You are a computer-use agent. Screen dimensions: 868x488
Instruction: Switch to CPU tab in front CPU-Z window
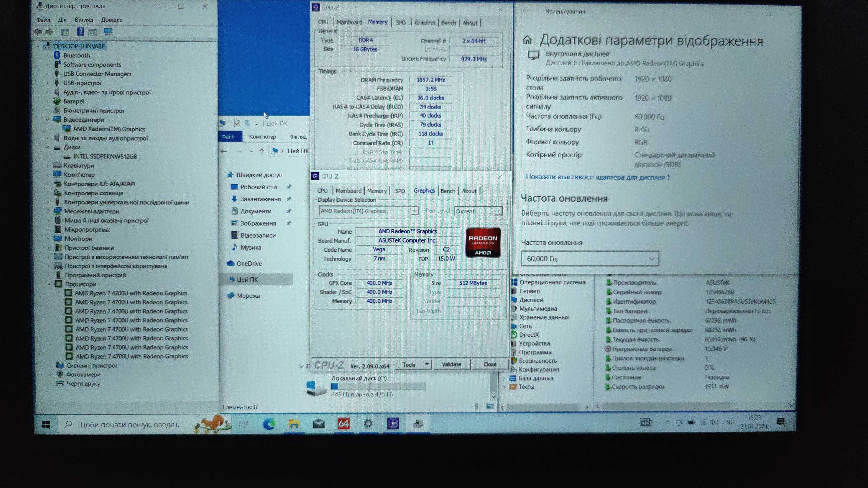tap(322, 191)
